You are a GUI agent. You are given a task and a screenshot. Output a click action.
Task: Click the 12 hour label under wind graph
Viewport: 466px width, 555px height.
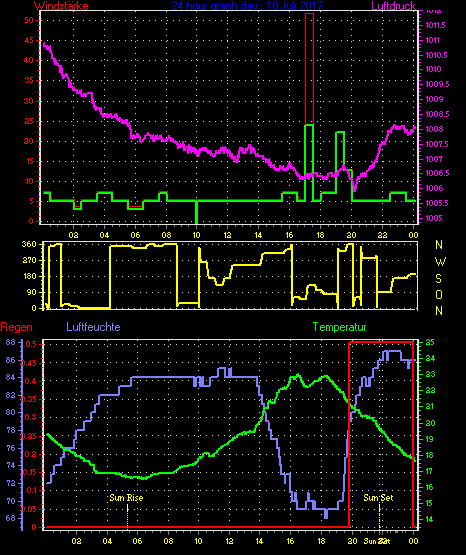point(227,235)
